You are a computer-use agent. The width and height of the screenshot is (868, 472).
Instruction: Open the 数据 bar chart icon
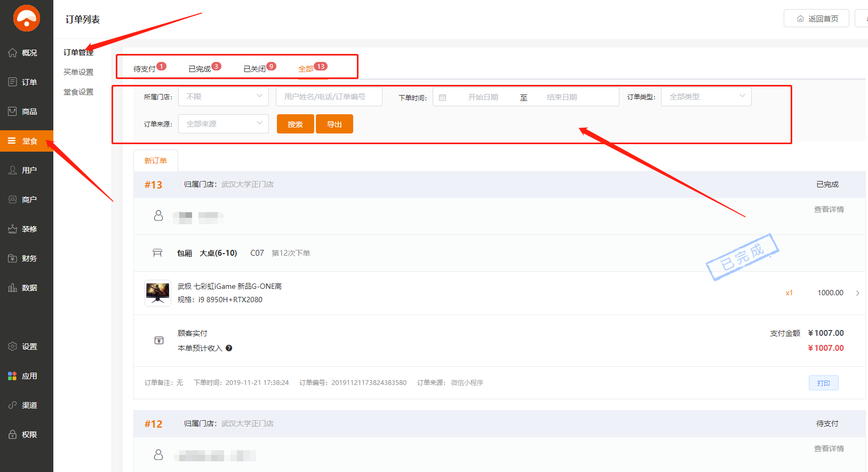coord(13,288)
